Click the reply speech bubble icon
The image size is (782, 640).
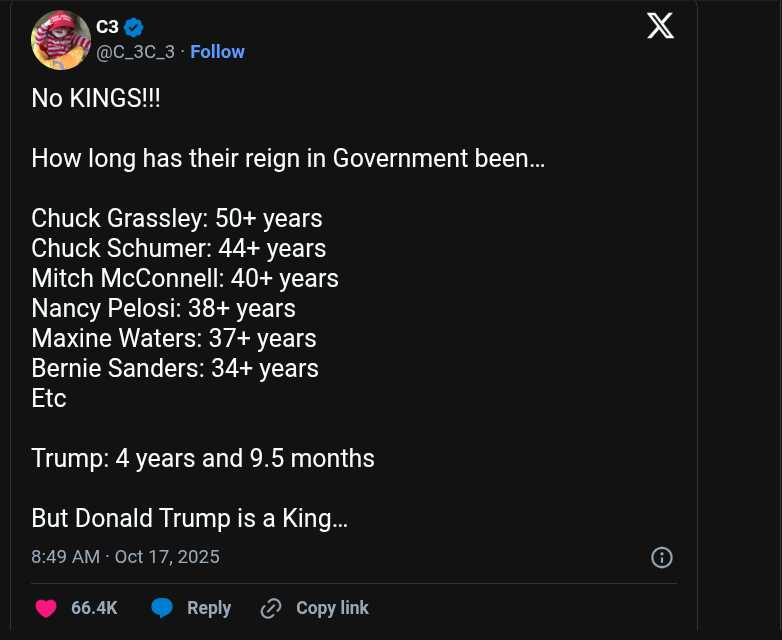point(162,608)
